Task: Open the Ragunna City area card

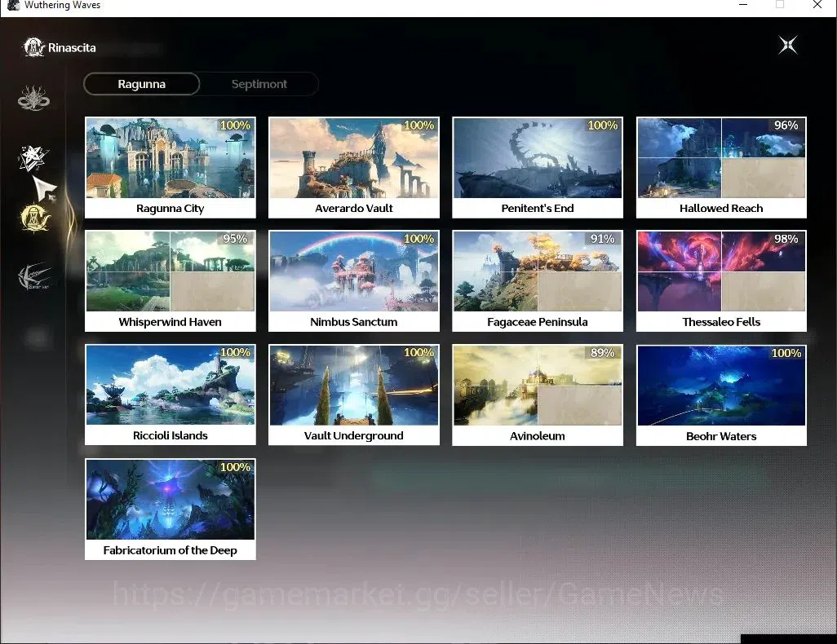Action: pos(170,168)
